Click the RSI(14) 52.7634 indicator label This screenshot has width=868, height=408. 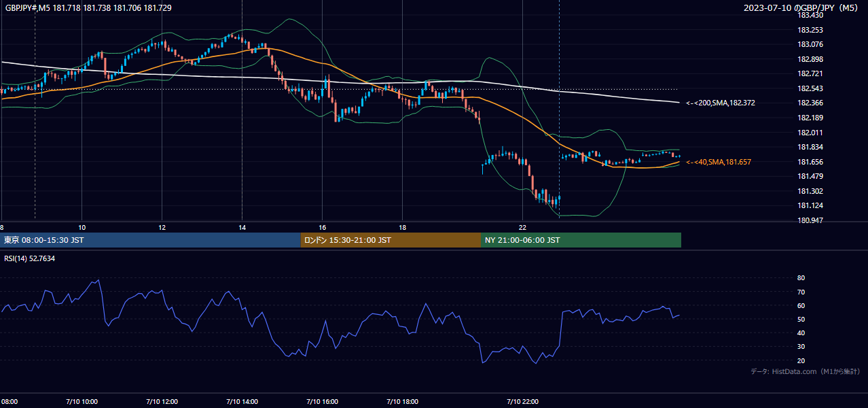[29, 258]
